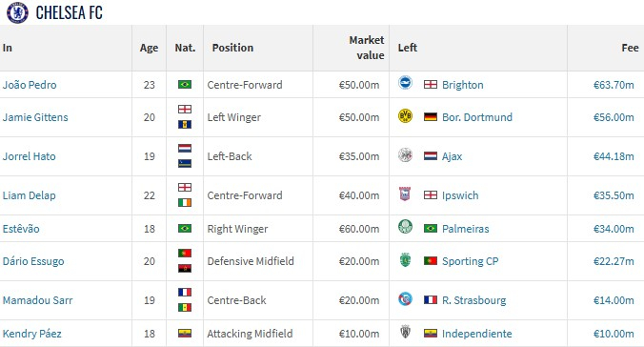Click the Palmeiras club crest icon
644x347 pixels.
tap(406, 227)
